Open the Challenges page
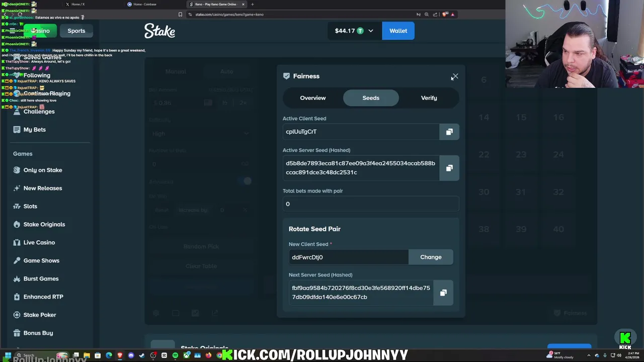The image size is (644, 362). pos(39,112)
